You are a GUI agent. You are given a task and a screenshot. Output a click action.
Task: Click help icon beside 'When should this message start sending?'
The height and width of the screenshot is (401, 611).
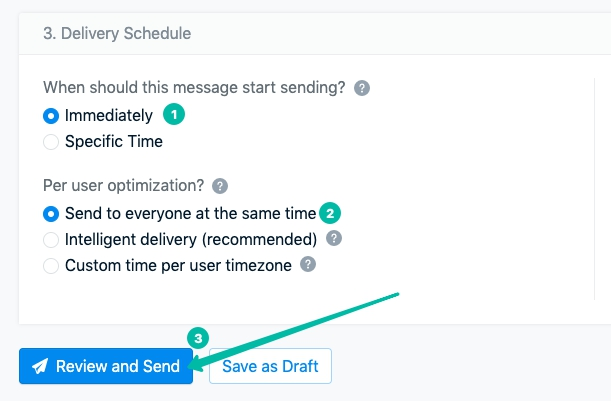coord(362,88)
